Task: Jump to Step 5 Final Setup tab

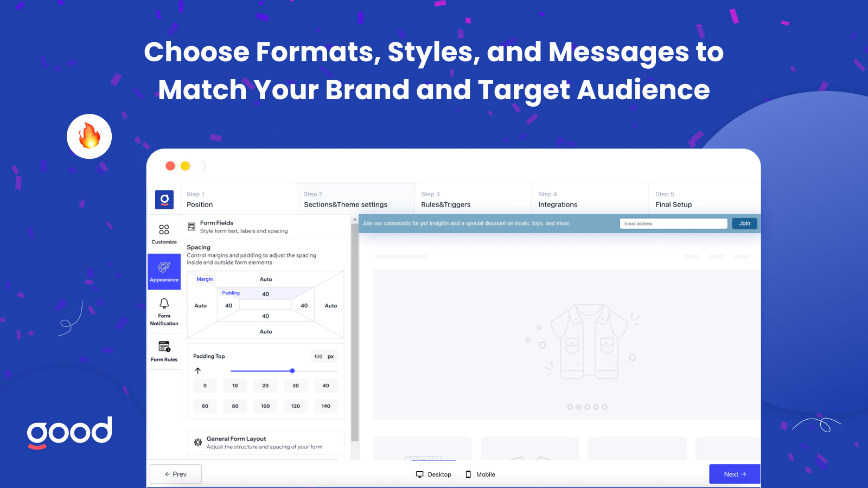Action: pos(705,199)
